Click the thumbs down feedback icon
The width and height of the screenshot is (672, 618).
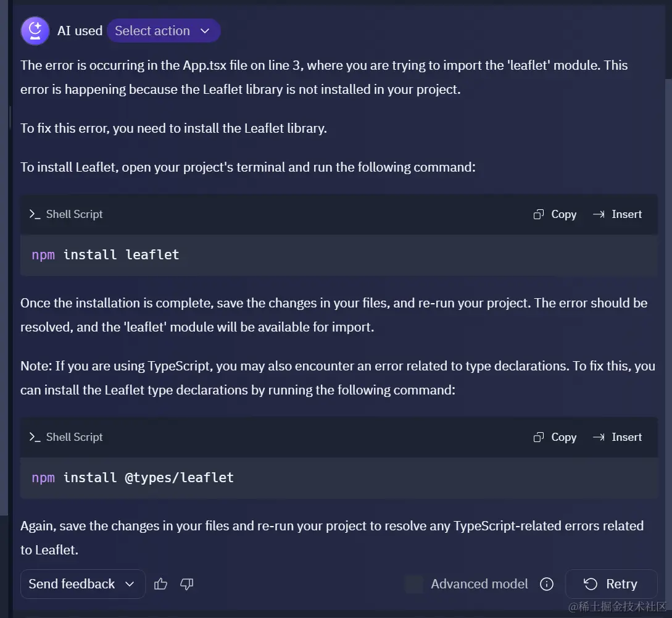pos(187,583)
